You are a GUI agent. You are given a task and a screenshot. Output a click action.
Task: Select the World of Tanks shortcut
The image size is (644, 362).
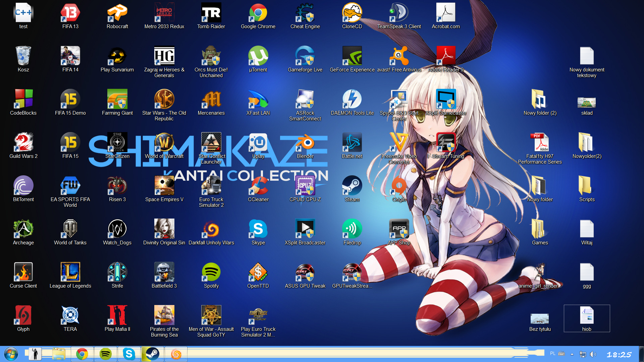click(x=70, y=232)
